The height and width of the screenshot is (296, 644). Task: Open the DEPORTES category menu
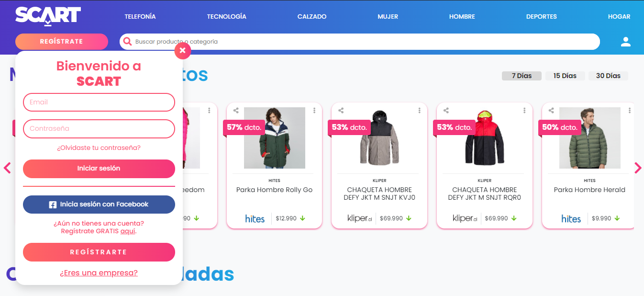pyautogui.click(x=541, y=16)
